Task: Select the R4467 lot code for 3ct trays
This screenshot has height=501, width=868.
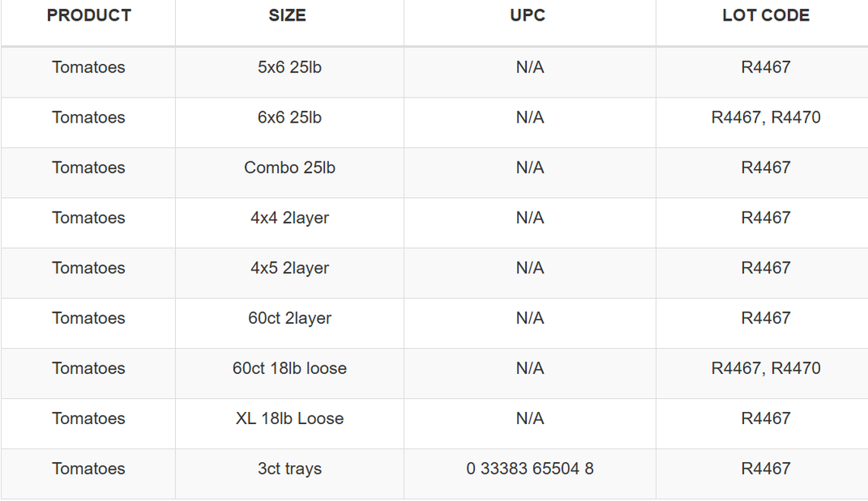Action: click(x=766, y=470)
